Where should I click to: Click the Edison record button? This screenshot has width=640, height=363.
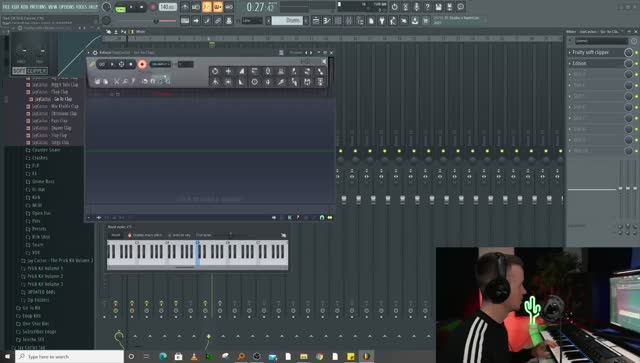click(142, 65)
